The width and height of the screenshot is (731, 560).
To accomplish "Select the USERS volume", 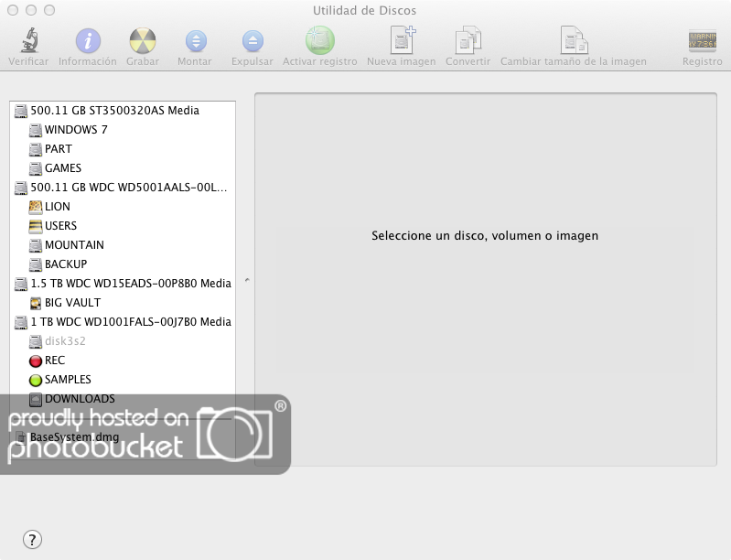I will click(123, 226).
